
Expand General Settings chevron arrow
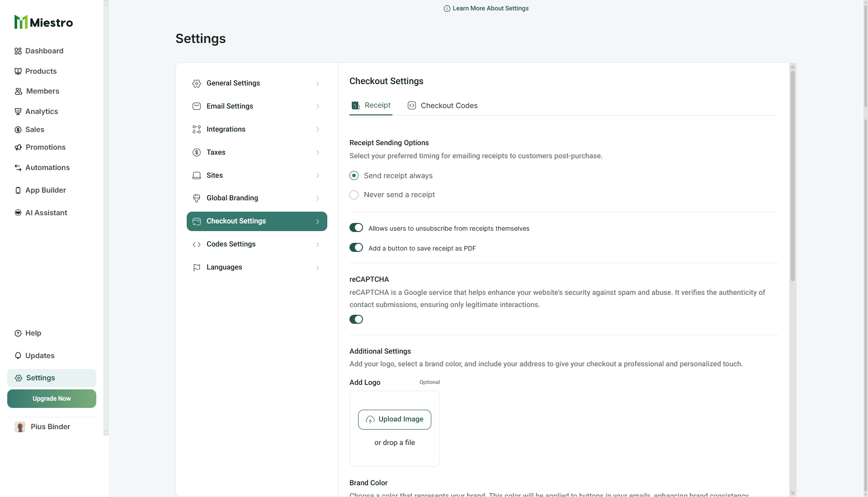tap(318, 84)
